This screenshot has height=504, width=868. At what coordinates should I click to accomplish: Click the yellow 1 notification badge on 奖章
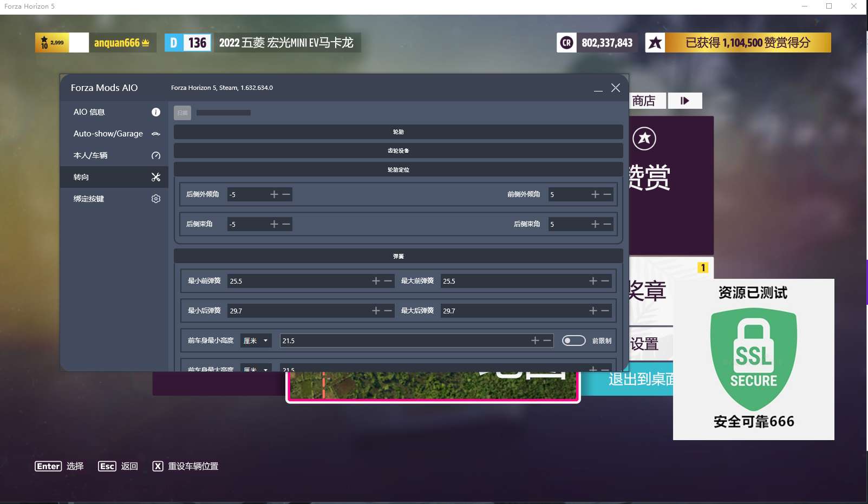(x=703, y=267)
